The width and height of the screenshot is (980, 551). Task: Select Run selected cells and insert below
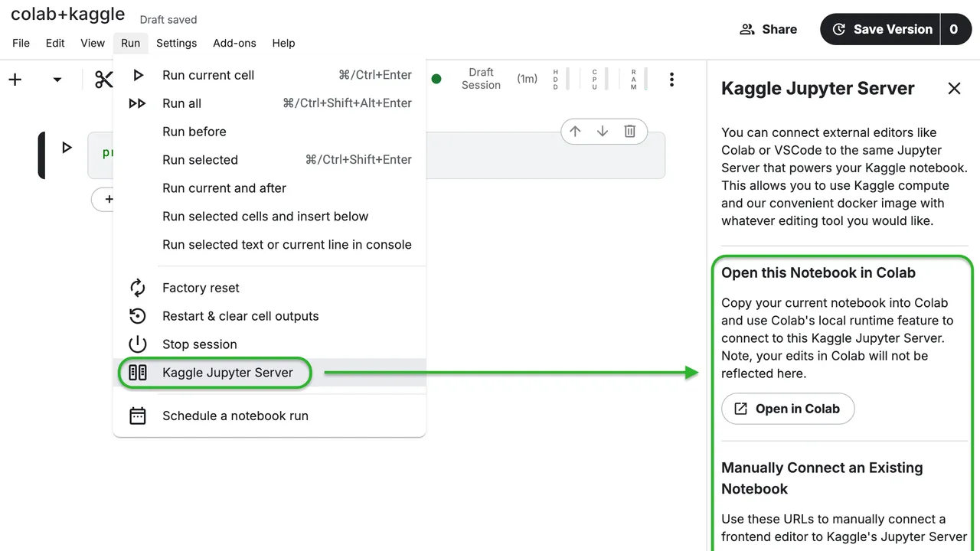(269, 217)
